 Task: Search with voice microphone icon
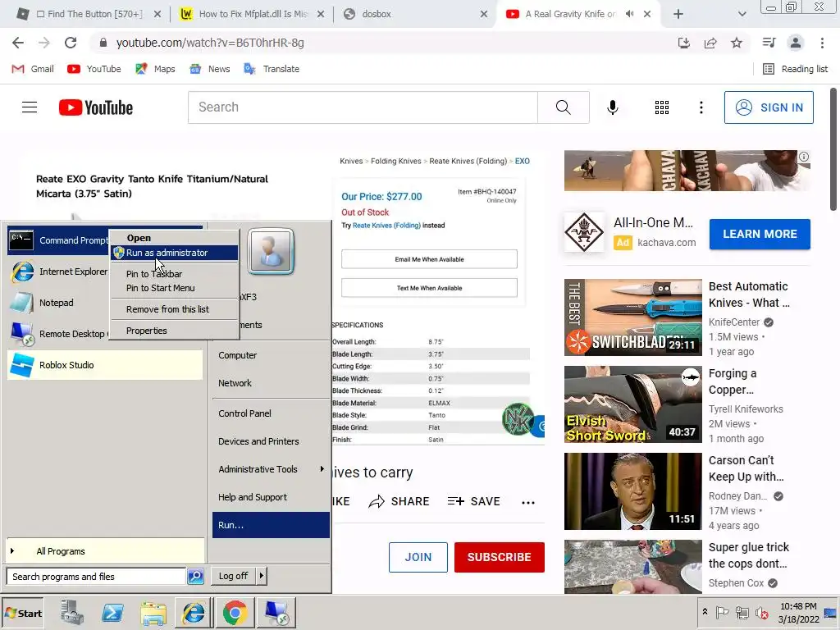click(x=612, y=107)
